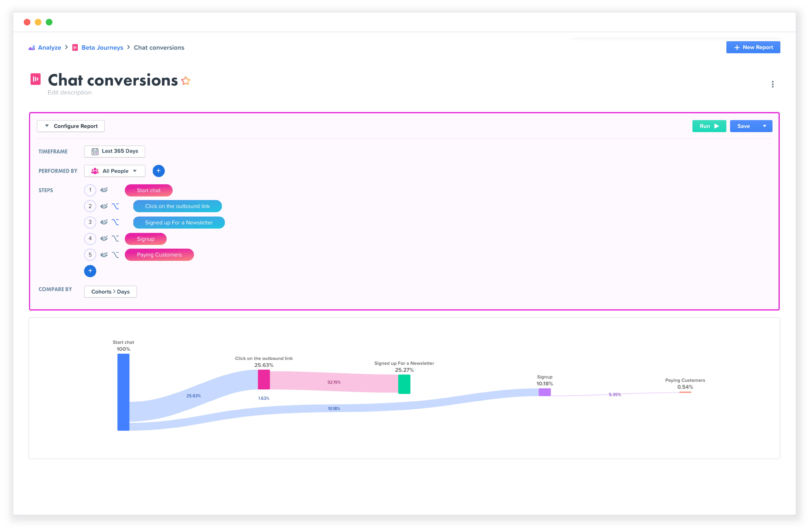Click the Paying Customers 0.54% chart label

click(x=685, y=384)
